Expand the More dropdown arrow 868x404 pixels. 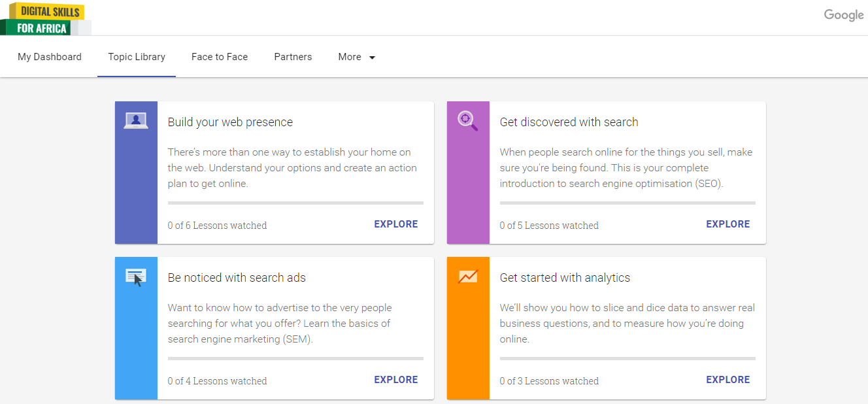click(x=372, y=58)
